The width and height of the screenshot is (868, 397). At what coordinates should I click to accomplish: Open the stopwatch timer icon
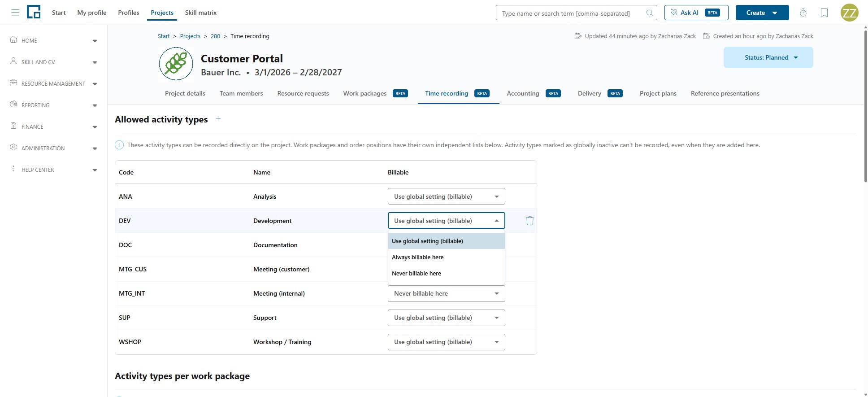[x=803, y=13]
